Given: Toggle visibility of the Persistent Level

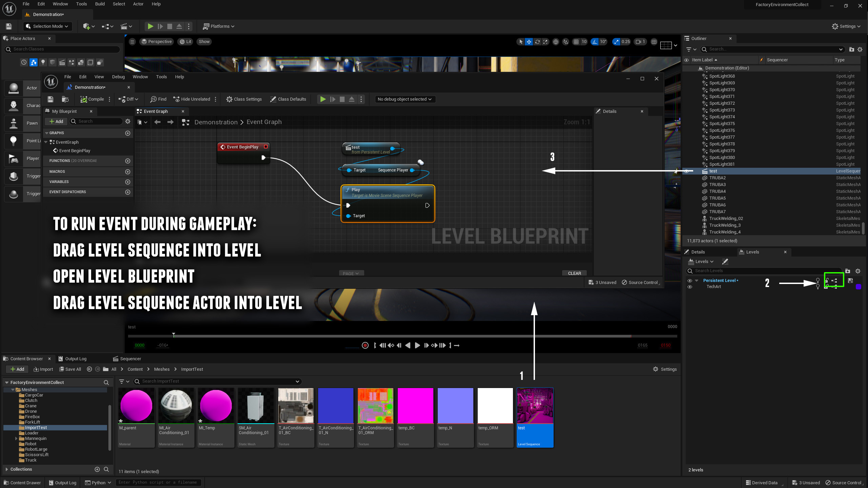Looking at the screenshot, I should (x=690, y=280).
